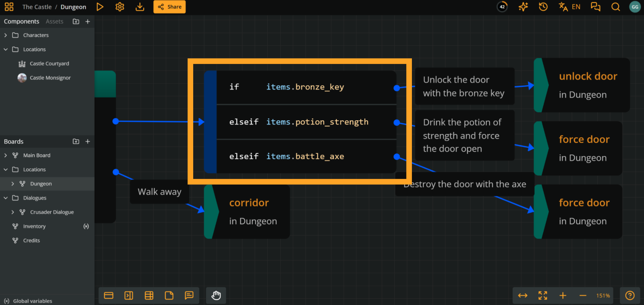Open Global variables
This screenshot has height=305, width=644.
pyautogui.click(x=33, y=301)
